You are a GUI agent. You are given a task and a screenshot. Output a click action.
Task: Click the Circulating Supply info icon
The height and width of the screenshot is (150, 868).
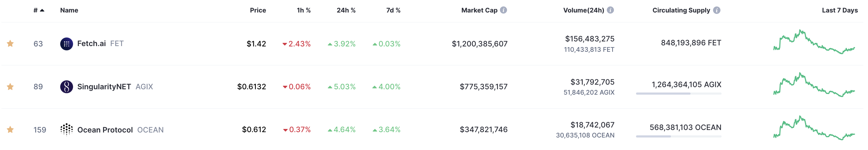point(717,10)
